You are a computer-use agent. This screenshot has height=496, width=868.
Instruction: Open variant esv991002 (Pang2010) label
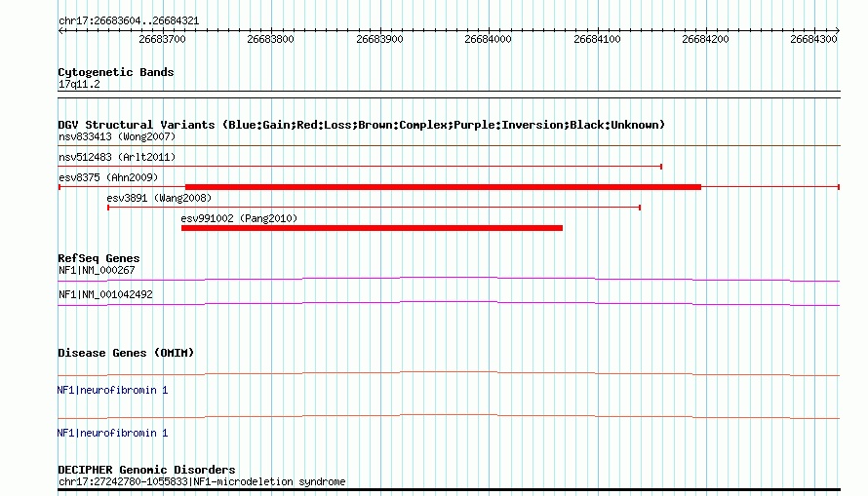(x=239, y=218)
